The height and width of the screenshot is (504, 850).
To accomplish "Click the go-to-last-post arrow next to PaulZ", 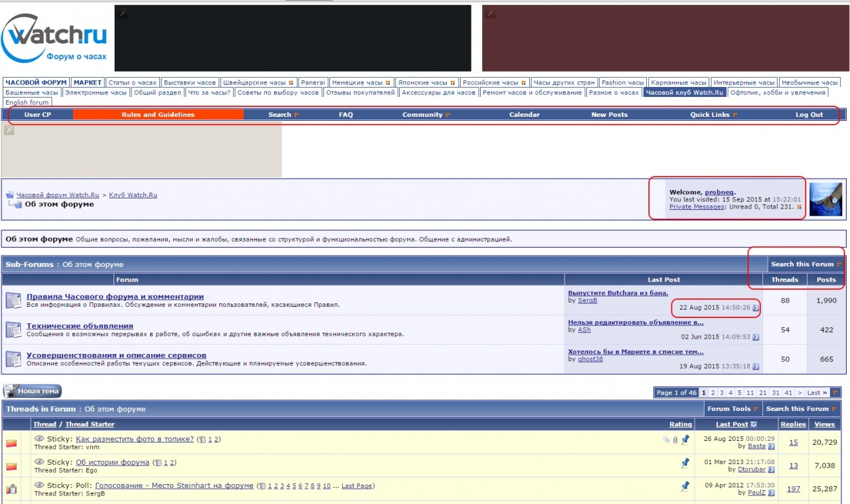I will [772, 493].
